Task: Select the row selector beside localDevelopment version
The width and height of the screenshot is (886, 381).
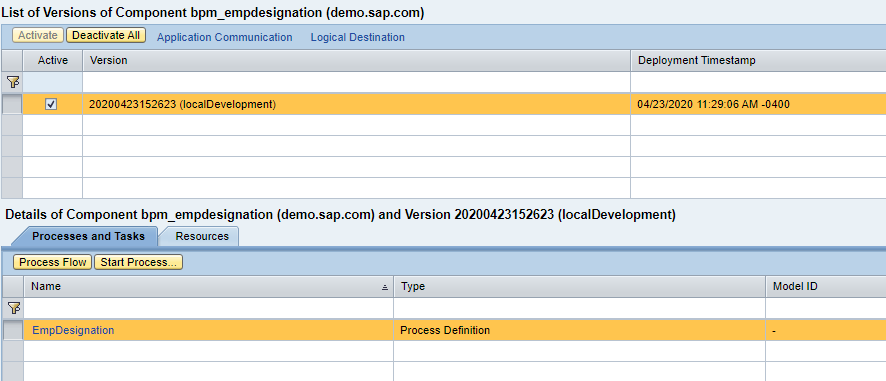Action: (12, 104)
